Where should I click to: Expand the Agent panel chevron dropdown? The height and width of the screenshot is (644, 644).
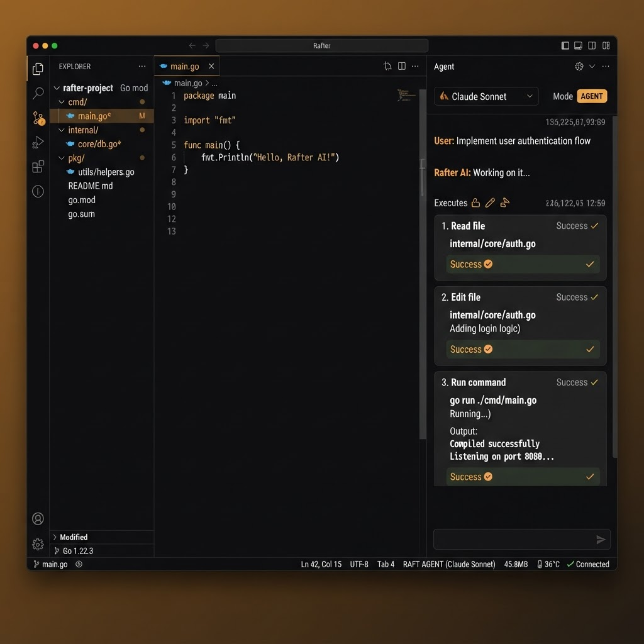click(x=592, y=66)
